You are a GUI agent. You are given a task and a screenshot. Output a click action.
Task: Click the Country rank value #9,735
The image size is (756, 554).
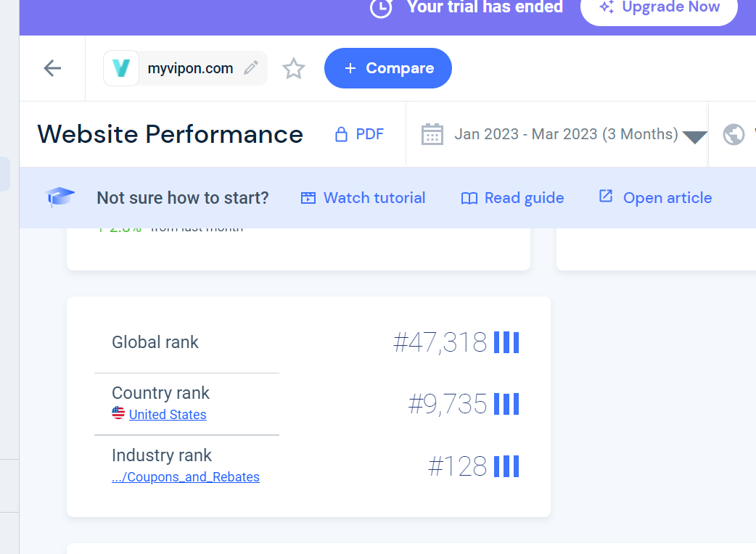(448, 404)
